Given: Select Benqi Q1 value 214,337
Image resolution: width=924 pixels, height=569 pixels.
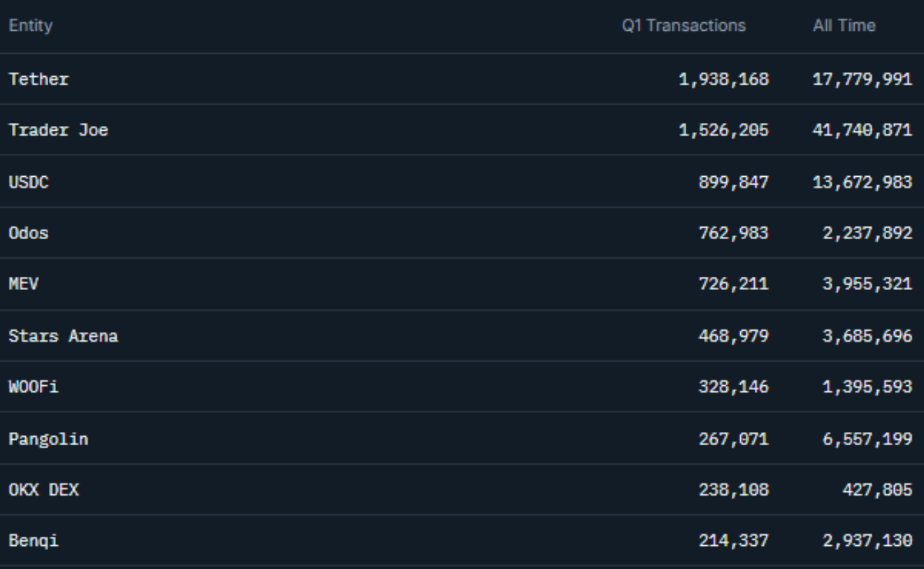Looking at the screenshot, I should click(734, 542).
